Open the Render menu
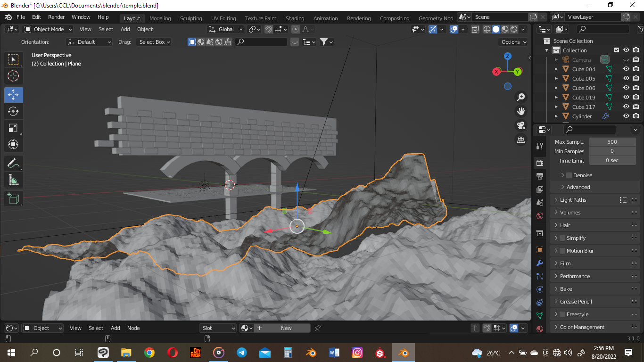The width and height of the screenshot is (644, 362). tap(56, 16)
